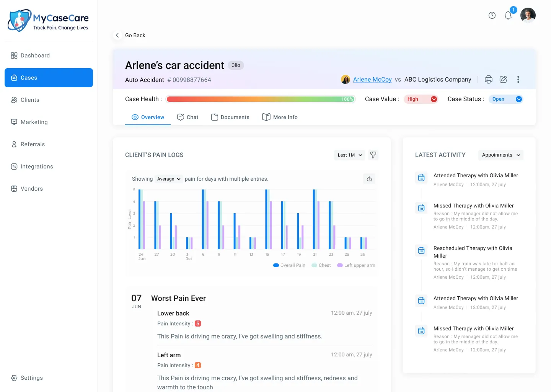This screenshot has height=392, width=551.
Task: Toggle Overall Pain legend swatch
Action: coord(276,265)
